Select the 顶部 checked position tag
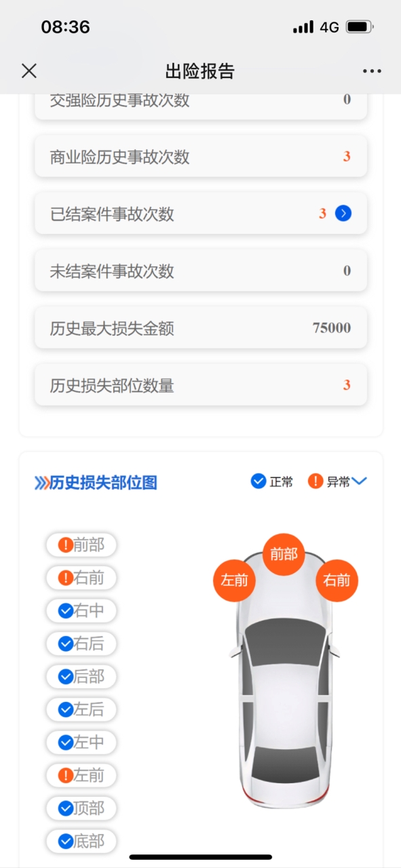 81,808
